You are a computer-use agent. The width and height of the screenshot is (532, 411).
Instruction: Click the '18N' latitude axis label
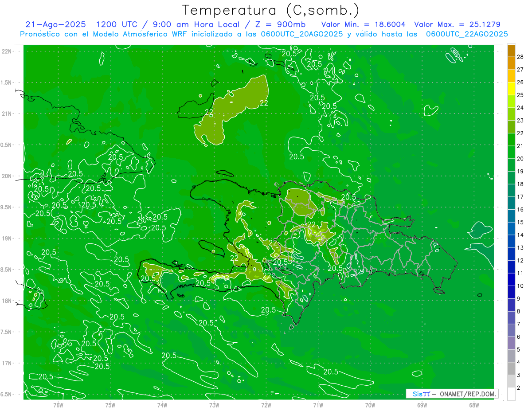[7, 301]
